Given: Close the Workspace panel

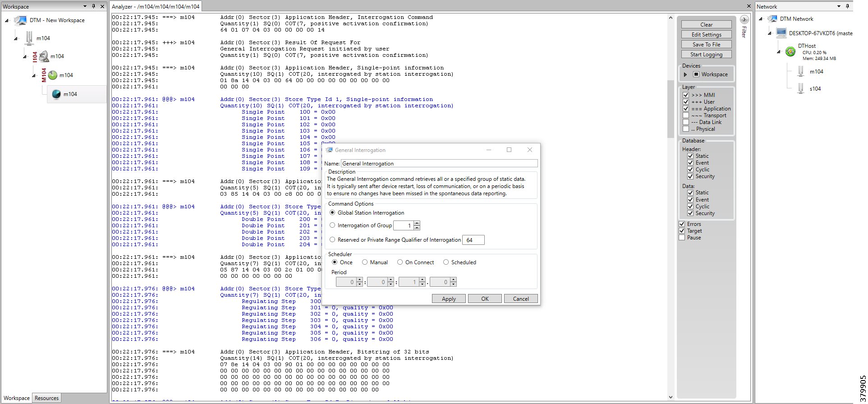Looking at the screenshot, I should [x=102, y=6].
